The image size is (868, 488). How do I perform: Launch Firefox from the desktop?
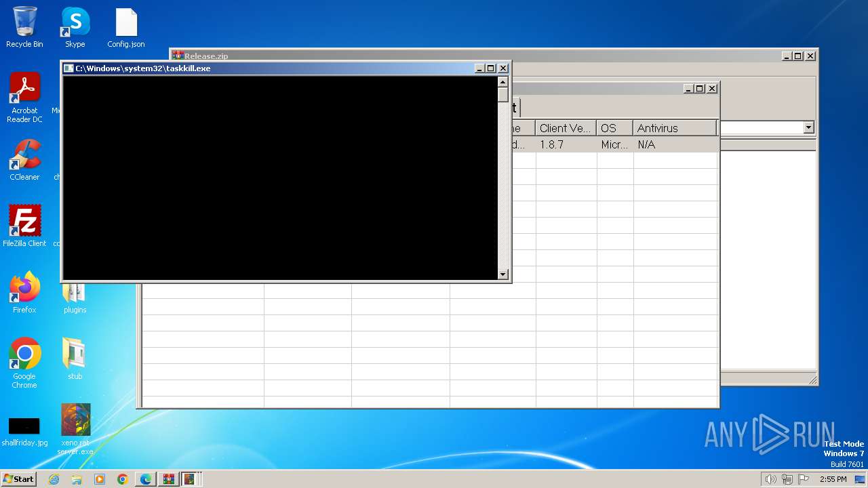pyautogui.click(x=24, y=292)
